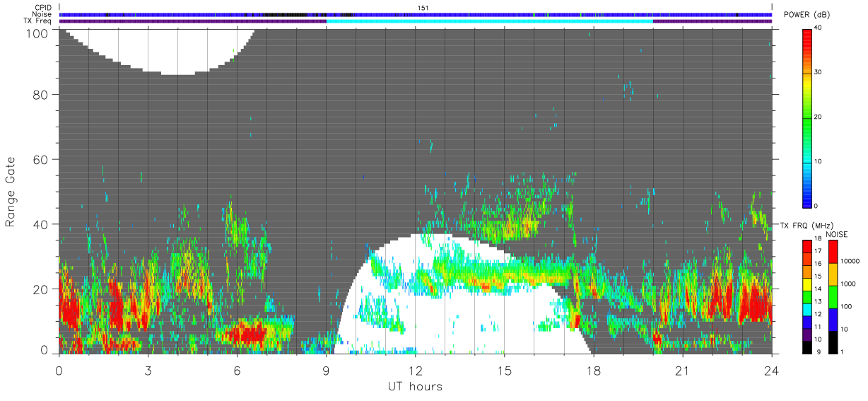Click the y-axis tick label 100
The width and height of the screenshot is (868, 401).
[x=37, y=33]
